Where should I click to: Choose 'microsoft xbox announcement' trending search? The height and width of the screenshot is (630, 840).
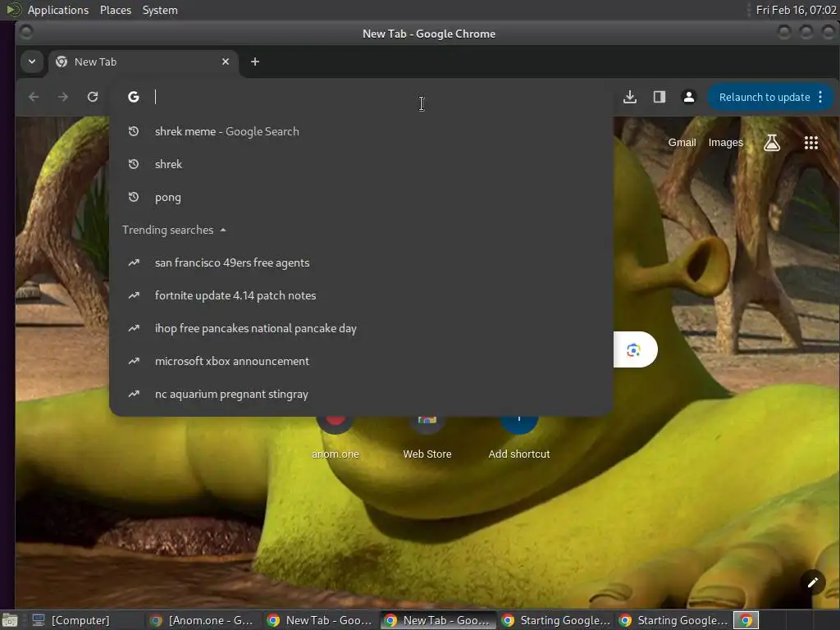pyautogui.click(x=361, y=361)
